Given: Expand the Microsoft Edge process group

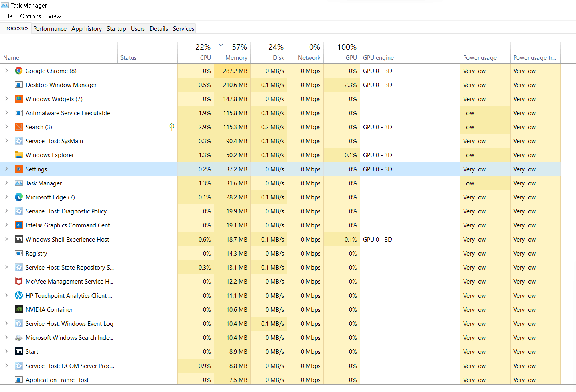Looking at the screenshot, I should tap(7, 197).
